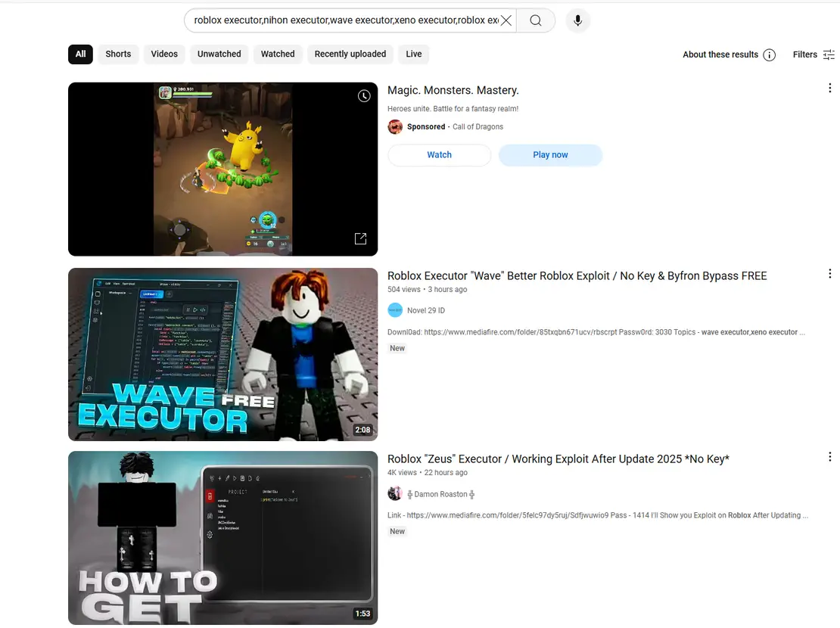Click the Wave video mediafire description text
This screenshot has height=628, width=840.
[x=596, y=332]
